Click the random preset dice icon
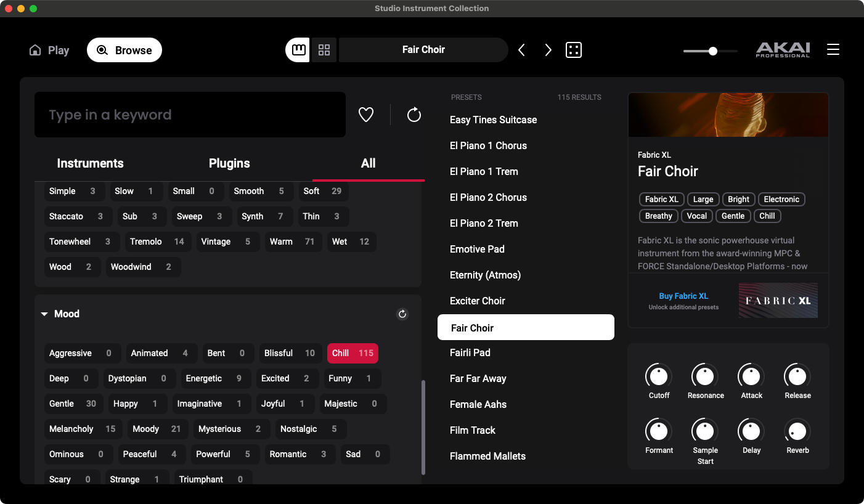 point(574,50)
